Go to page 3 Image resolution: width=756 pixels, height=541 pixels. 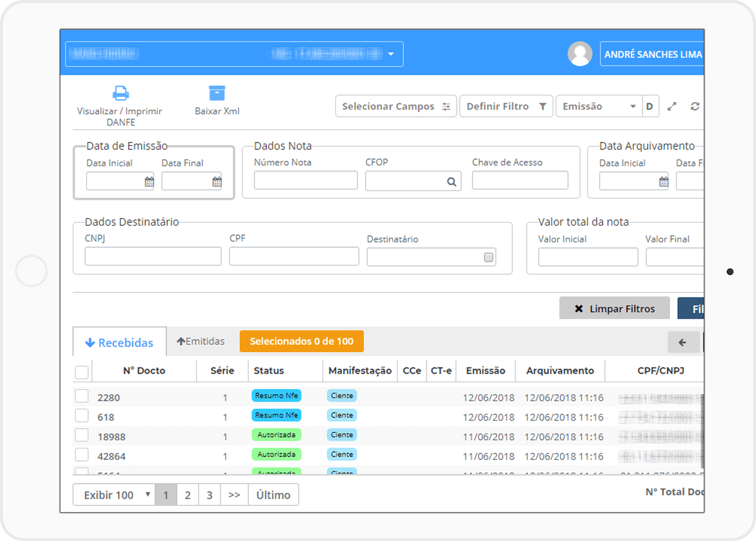point(209,495)
